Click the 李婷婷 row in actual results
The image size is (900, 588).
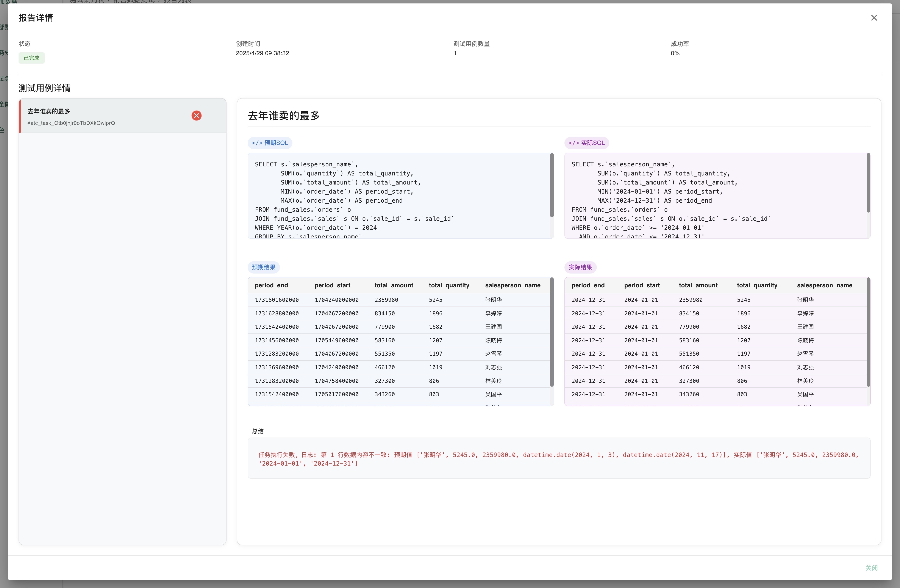pyautogui.click(x=805, y=313)
